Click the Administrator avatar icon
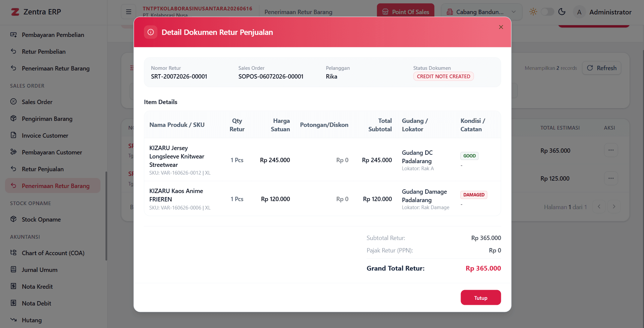Screen dimensions: 644x328 (x=579, y=12)
